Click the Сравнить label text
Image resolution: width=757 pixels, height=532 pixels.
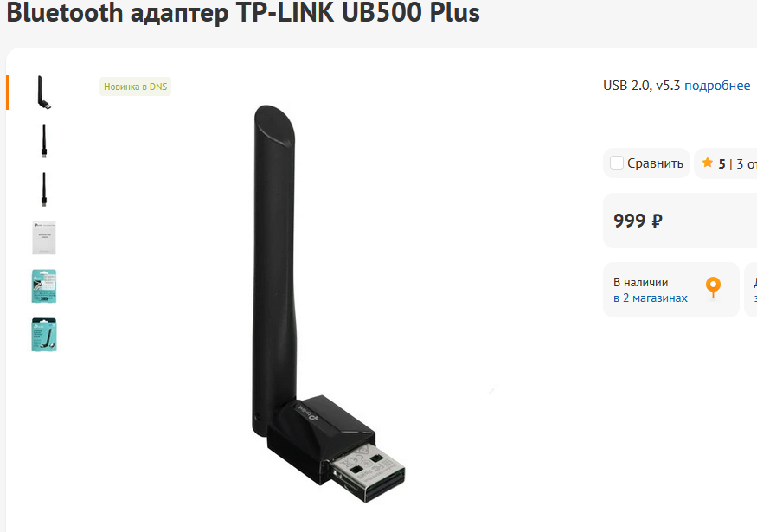(x=655, y=163)
